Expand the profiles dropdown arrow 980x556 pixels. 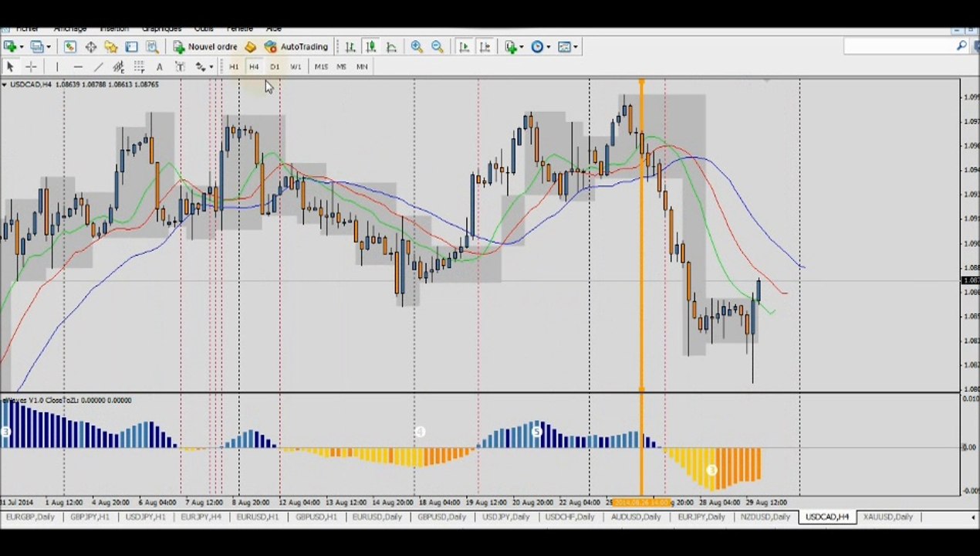(x=48, y=47)
